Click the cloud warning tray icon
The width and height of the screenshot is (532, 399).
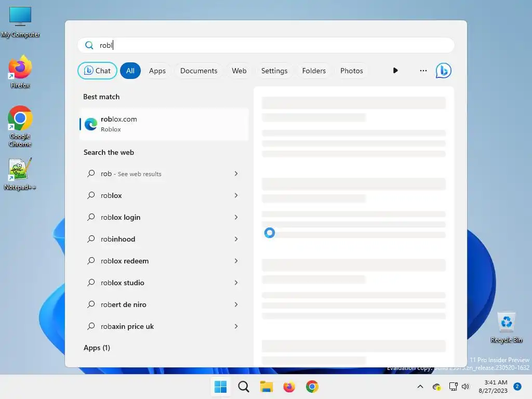(436, 387)
